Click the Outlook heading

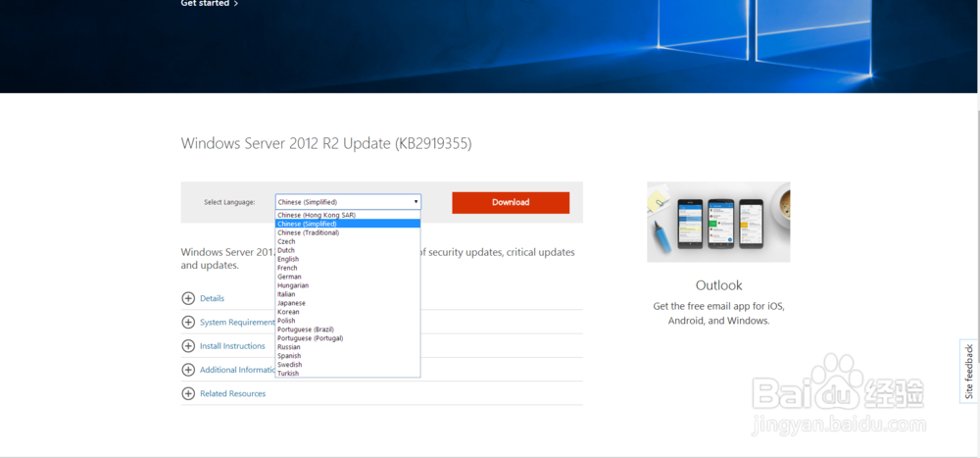click(718, 285)
